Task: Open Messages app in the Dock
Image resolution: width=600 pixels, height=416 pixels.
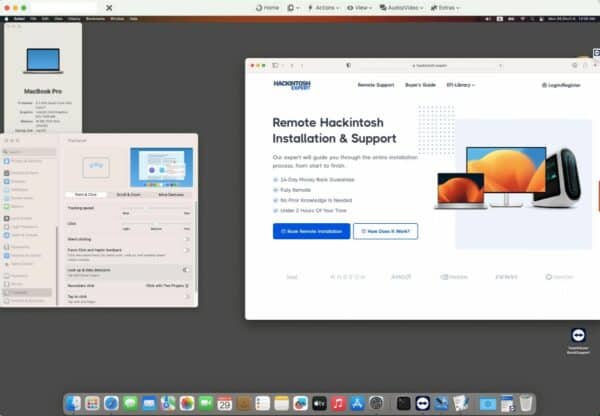Action: tap(130, 403)
